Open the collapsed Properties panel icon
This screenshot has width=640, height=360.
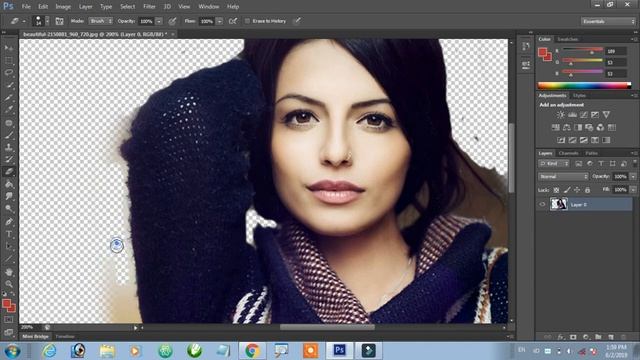coord(526,64)
